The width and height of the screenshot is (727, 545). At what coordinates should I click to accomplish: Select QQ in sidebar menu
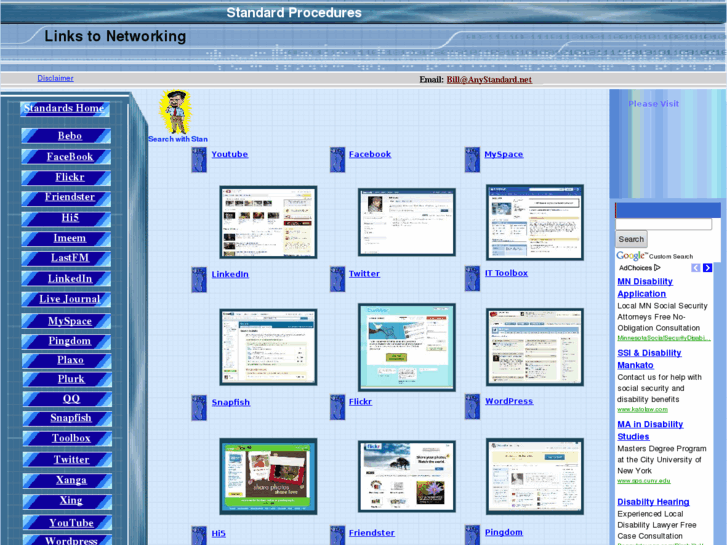pyautogui.click(x=67, y=399)
